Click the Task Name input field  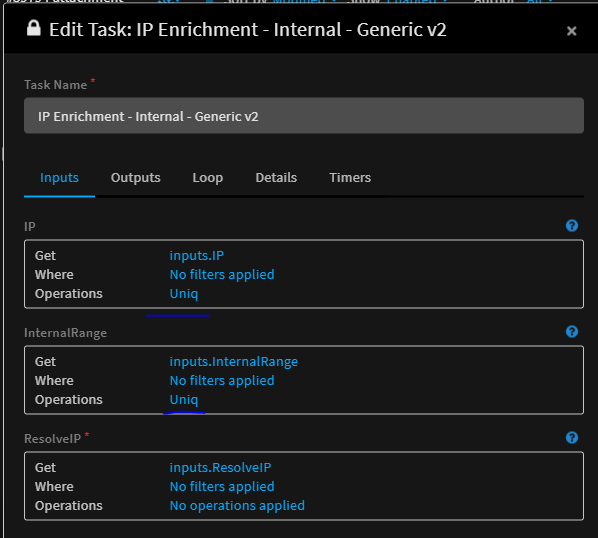(x=304, y=116)
